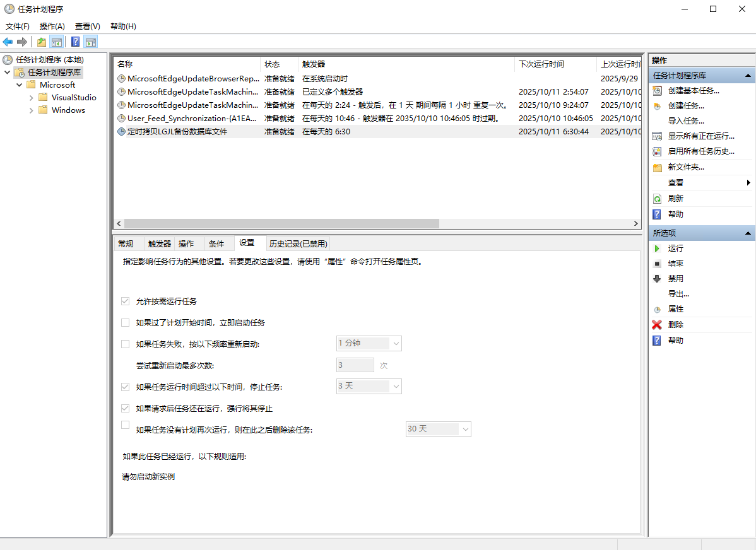Toggle 如果请求后任务还在运行 checkbox
Screen dimensions: 756x550
click(x=126, y=408)
